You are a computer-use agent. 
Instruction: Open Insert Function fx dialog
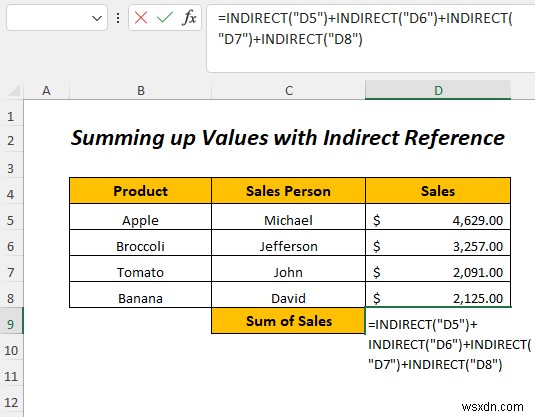(x=189, y=17)
